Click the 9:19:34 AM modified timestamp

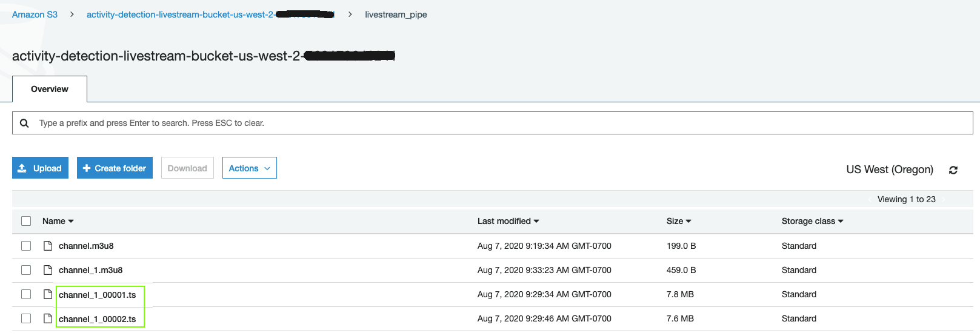[544, 246]
